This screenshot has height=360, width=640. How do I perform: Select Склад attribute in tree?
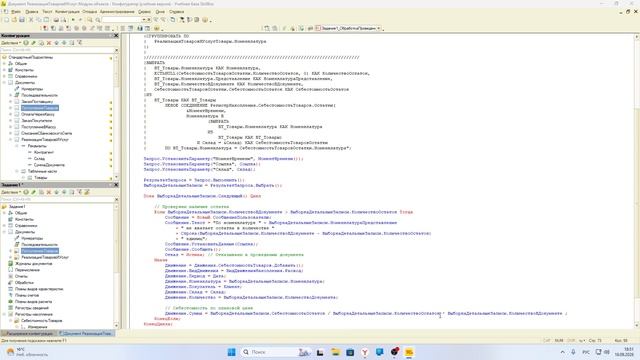(39, 158)
